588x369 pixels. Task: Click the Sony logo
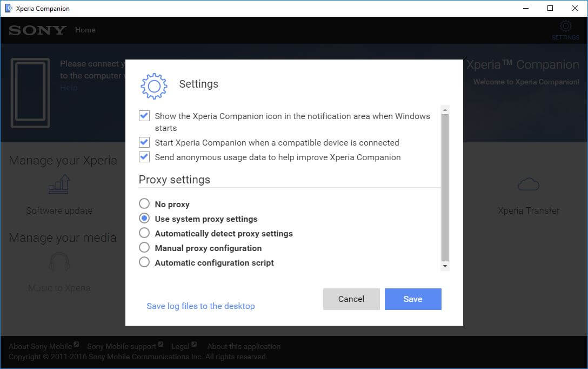coord(37,30)
